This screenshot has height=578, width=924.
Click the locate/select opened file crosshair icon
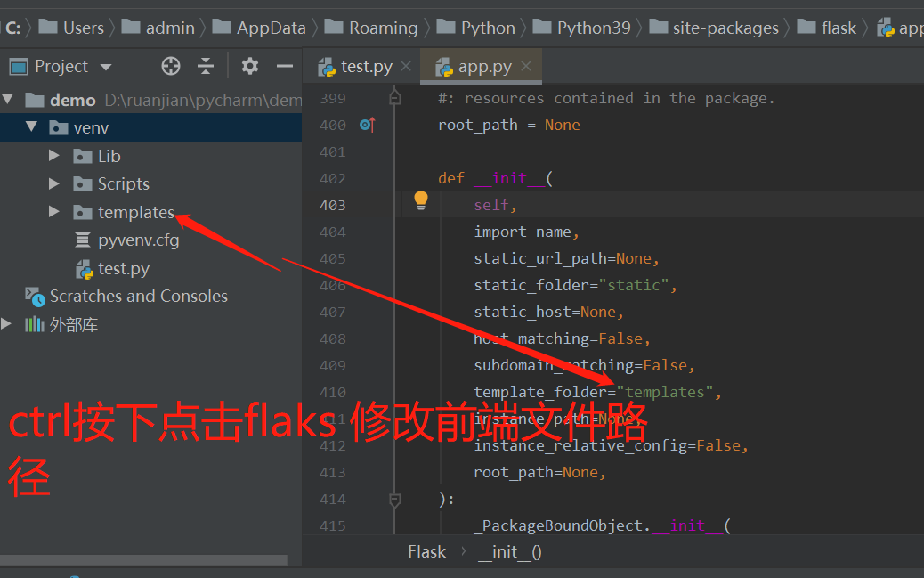171,66
